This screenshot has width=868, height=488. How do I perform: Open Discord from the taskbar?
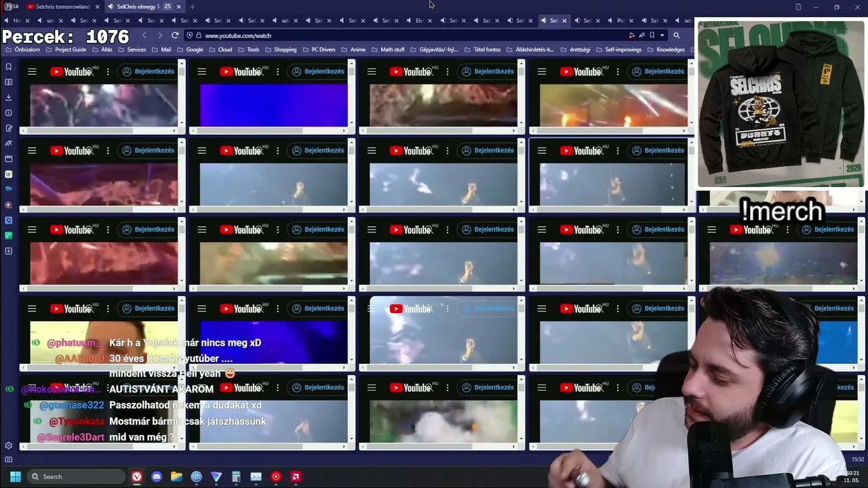pos(157,476)
